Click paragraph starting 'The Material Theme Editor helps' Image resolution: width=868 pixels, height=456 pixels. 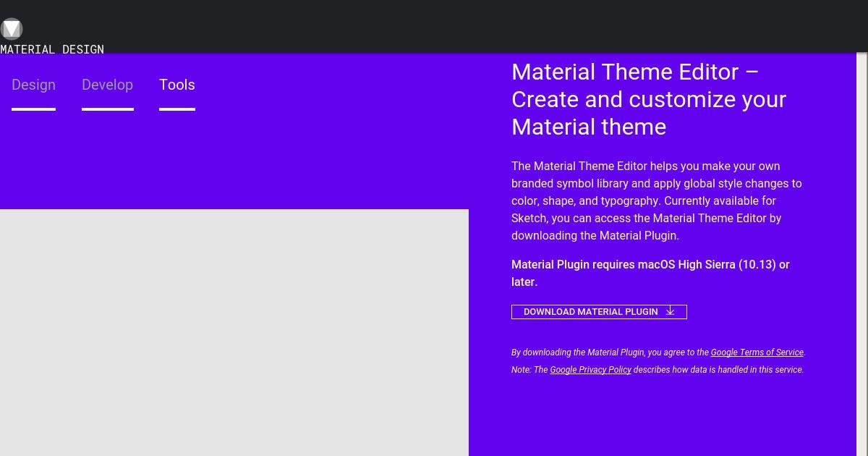[x=657, y=200]
